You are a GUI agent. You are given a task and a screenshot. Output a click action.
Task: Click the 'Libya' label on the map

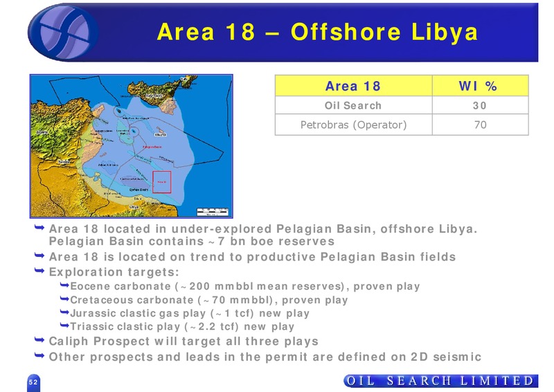[x=134, y=207]
